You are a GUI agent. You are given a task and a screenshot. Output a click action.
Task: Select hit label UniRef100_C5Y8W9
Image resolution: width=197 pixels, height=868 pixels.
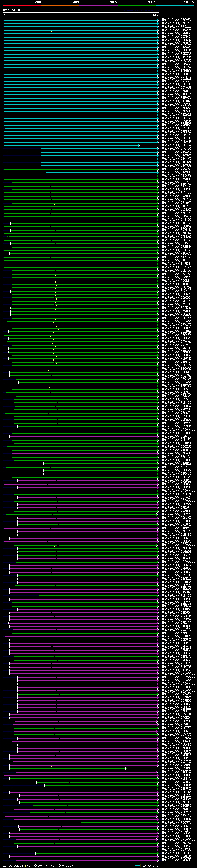pos(176,88)
